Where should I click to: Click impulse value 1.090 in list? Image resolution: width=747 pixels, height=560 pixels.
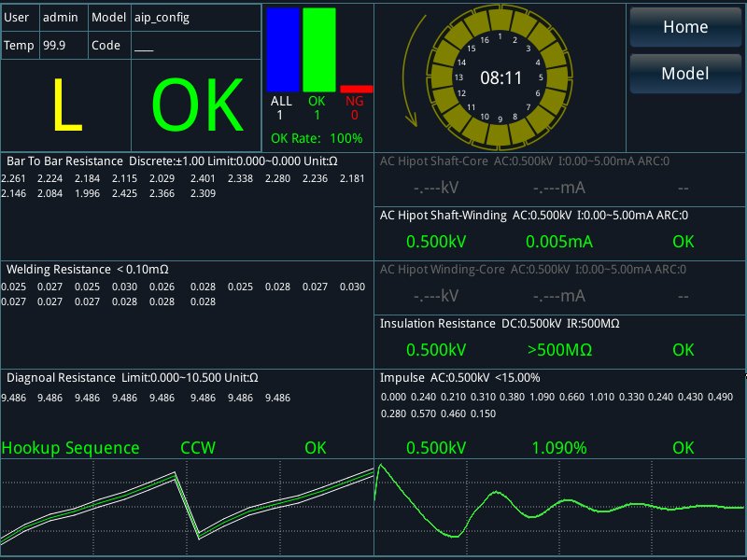(x=543, y=398)
